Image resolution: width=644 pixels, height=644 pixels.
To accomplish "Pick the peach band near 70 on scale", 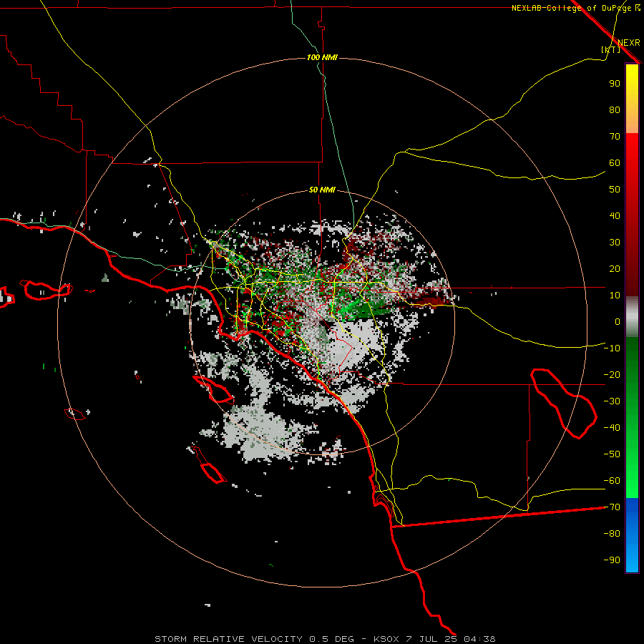I will (x=632, y=127).
